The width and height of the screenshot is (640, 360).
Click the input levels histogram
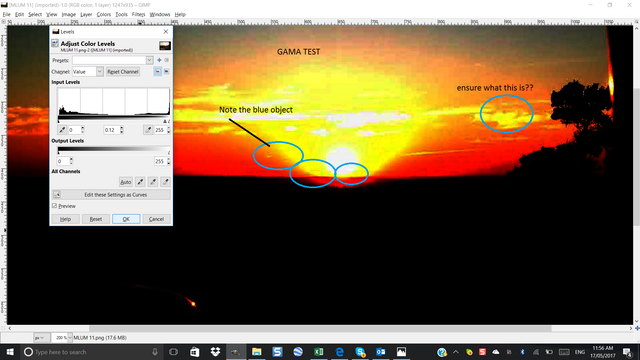click(x=113, y=101)
